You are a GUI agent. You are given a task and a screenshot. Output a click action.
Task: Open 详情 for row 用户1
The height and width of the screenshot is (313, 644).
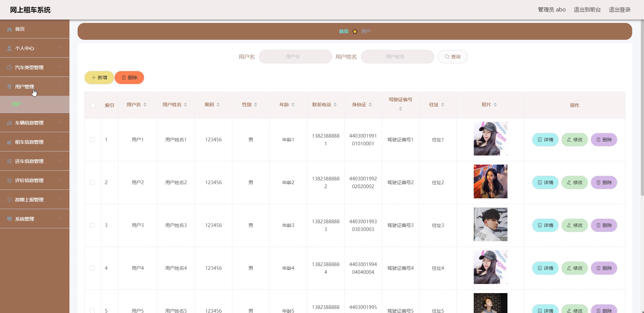545,140
